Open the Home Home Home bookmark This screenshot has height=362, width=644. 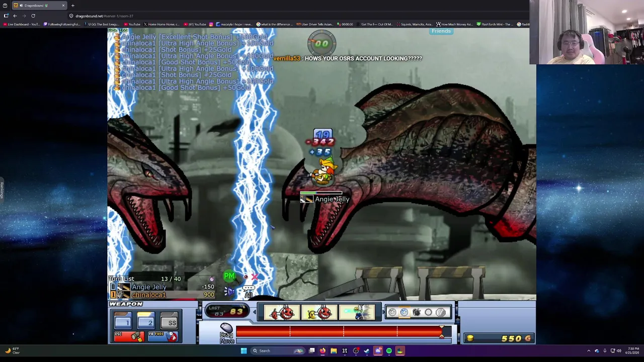click(x=162, y=24)
